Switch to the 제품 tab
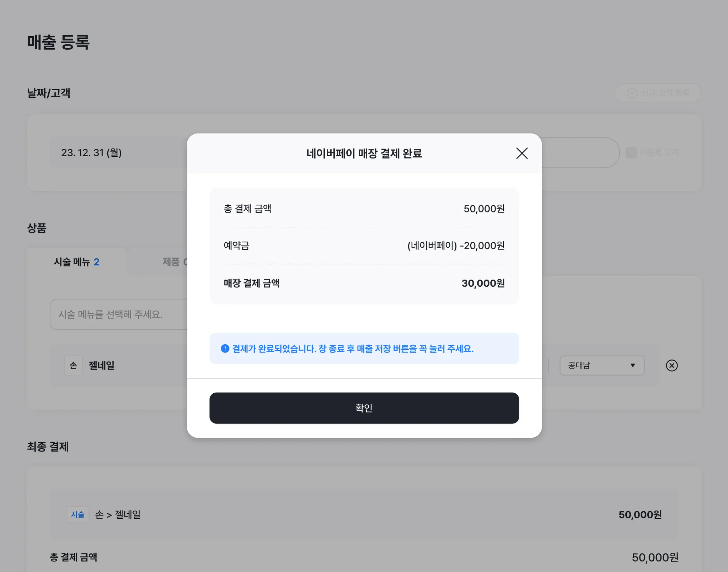Screen dimensions: 728x572 click(175, 262)
